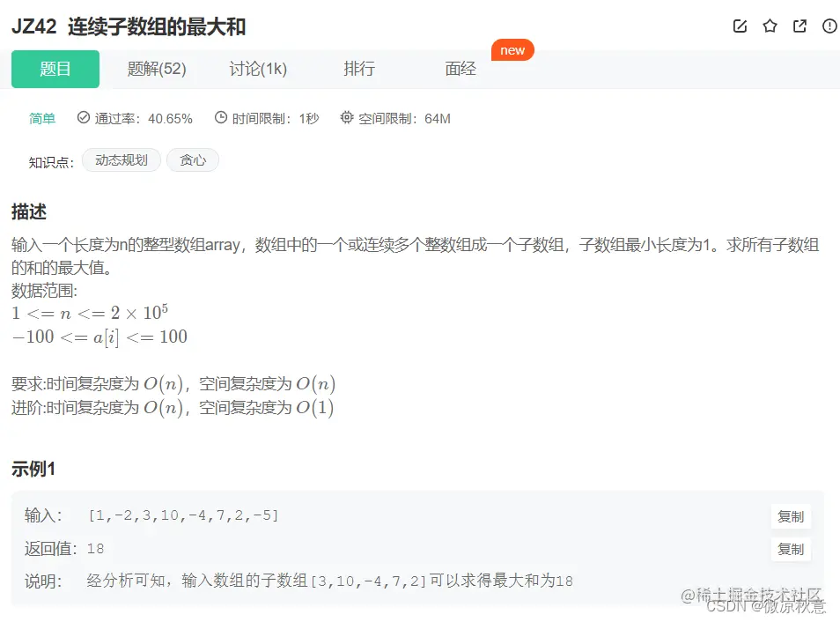Click the 贪心 knowledge tag
The height and width of the screenshot is (622, 840).
click(x=192, y=160)
